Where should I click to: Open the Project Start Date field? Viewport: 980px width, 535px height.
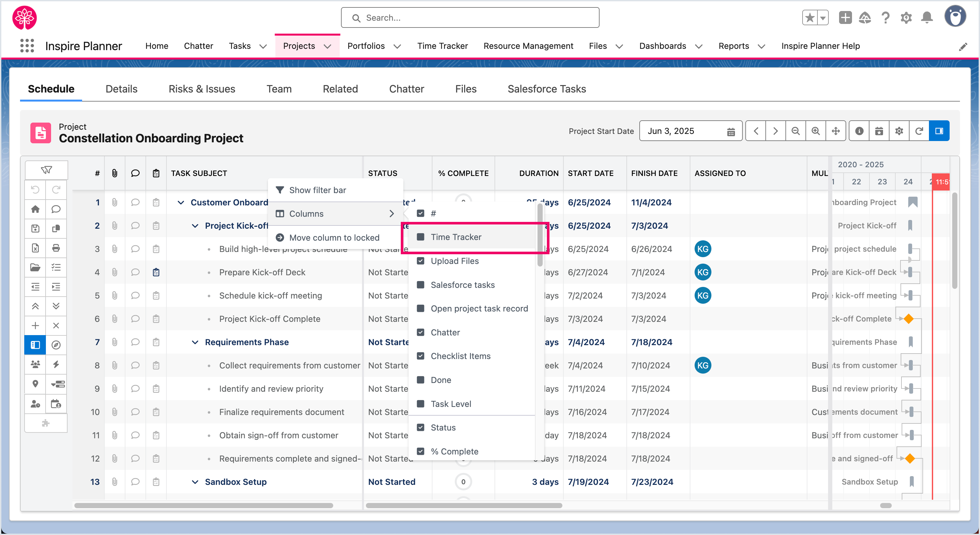coord(690,131)
